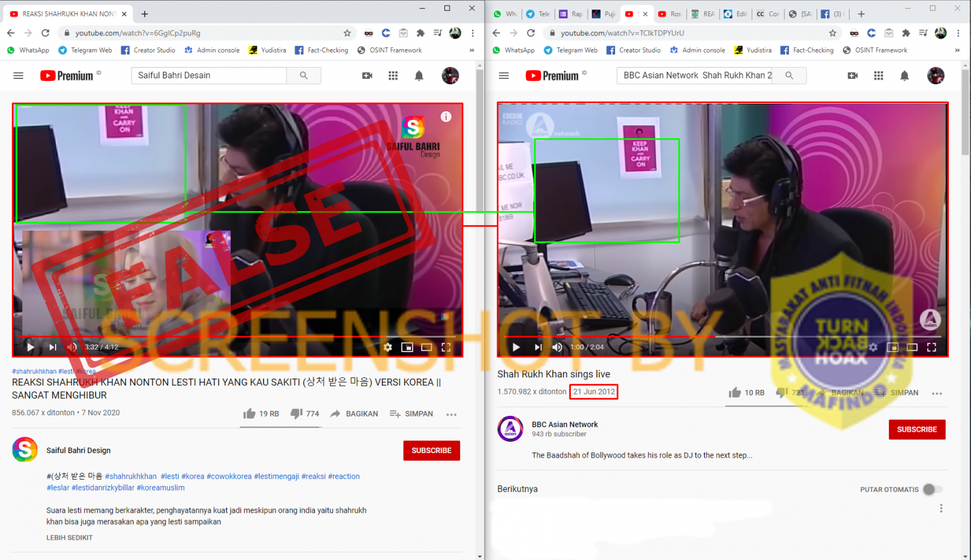Open Chrome extensions puzzle icon in right window

pos(906,33)
